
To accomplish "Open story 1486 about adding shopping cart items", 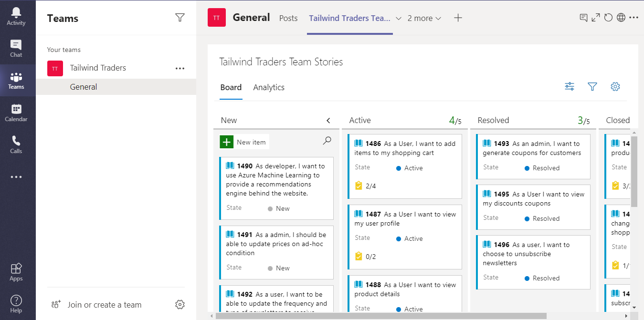I will click(405, 148).
